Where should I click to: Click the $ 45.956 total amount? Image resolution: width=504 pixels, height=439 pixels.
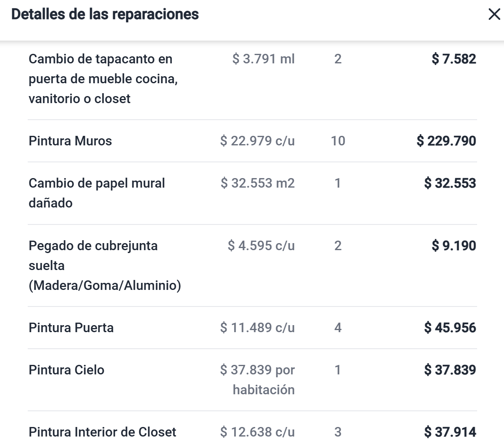click(450, 328)
